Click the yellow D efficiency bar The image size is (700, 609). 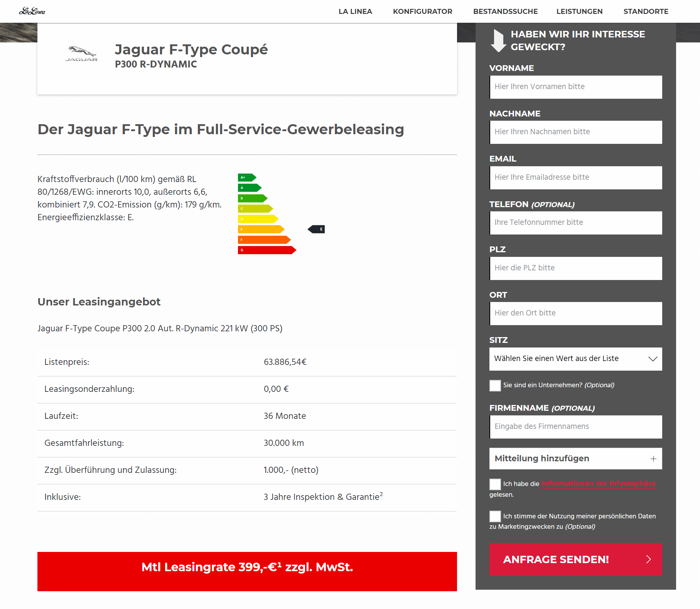tap(258, 219)
